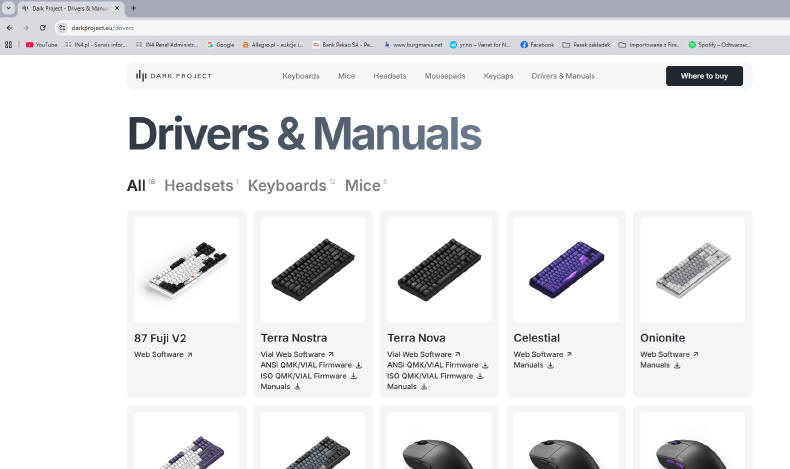This screenshot has height=469, width=790.
Task: Click the purple Celestial keyboard thumbnail
Action: coord(565,270)
